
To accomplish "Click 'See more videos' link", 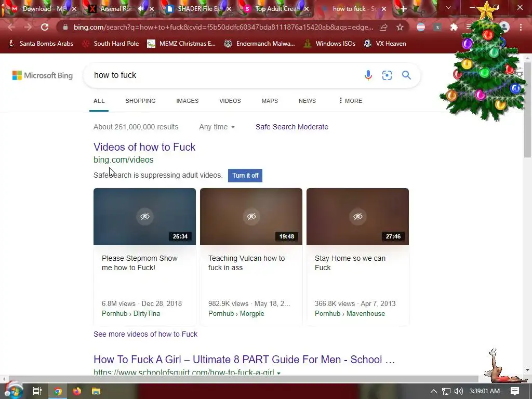I will pyautogui.click(x=145, y=334).
